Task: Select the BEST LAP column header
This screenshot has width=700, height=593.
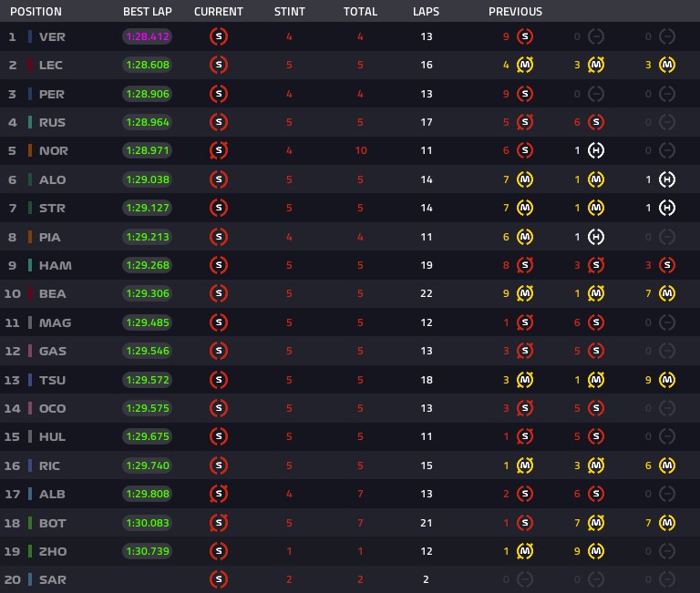Action: click(148, 12)
